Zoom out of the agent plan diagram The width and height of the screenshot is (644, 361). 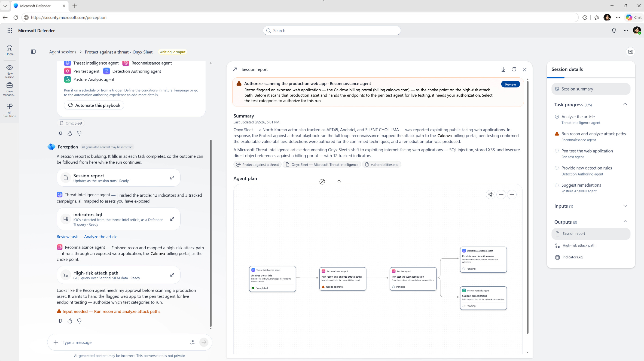click(x=501, y=195)
